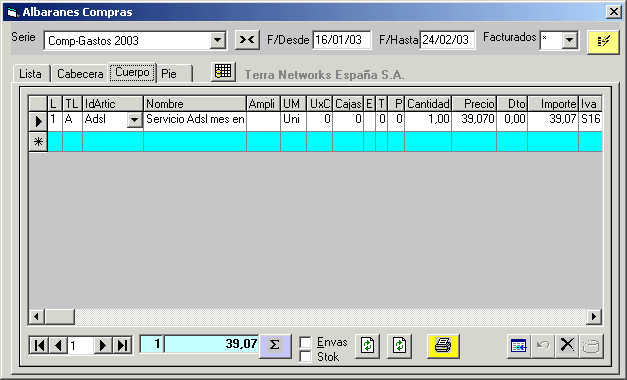Toggle the Stok checkbox
627x380 pixels.
[x=306, y=356]
